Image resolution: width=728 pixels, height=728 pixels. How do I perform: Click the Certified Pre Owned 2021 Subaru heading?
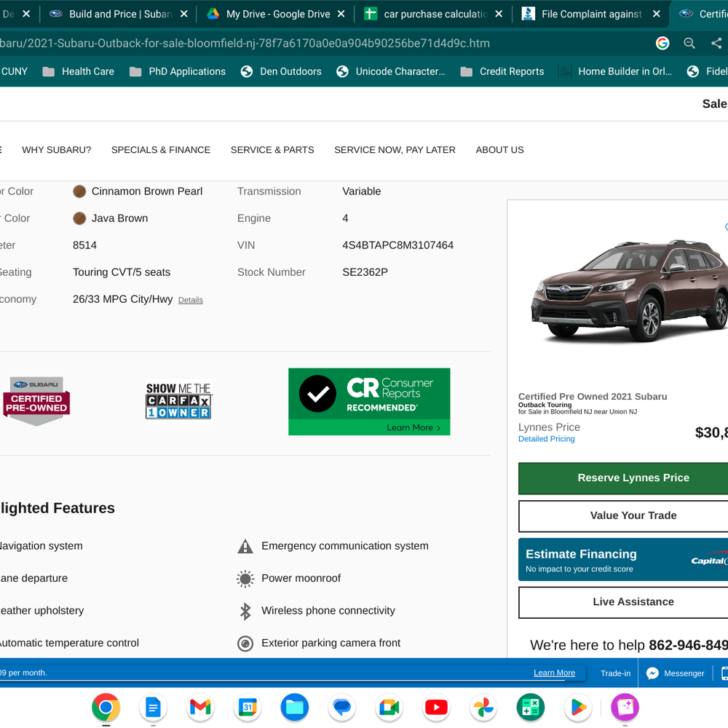(x=593, y=397)
